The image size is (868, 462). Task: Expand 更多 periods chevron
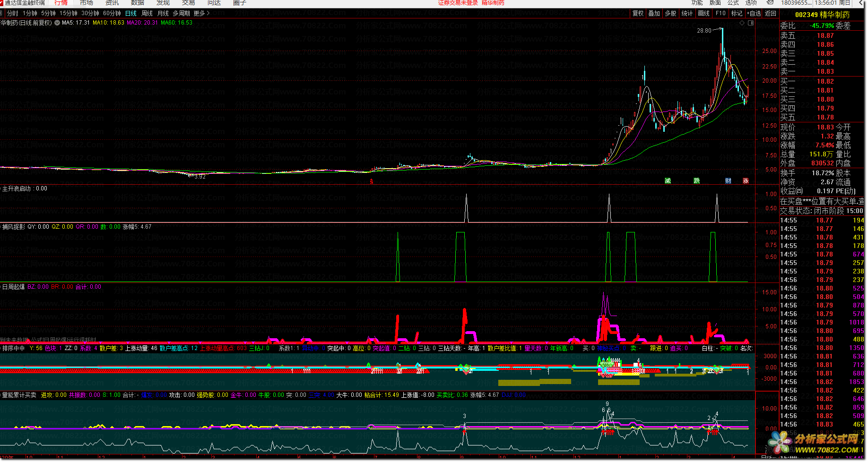click(208, 13)
